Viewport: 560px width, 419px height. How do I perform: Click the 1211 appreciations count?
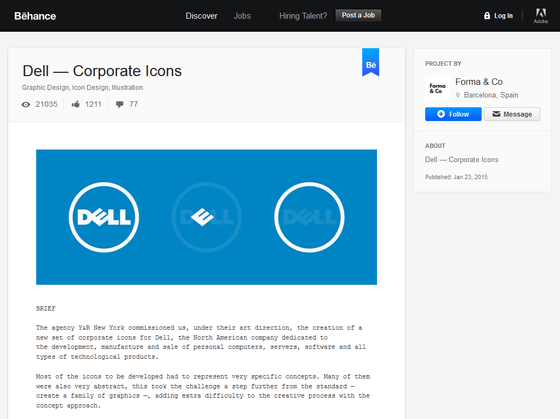click(x=93, y=104)
